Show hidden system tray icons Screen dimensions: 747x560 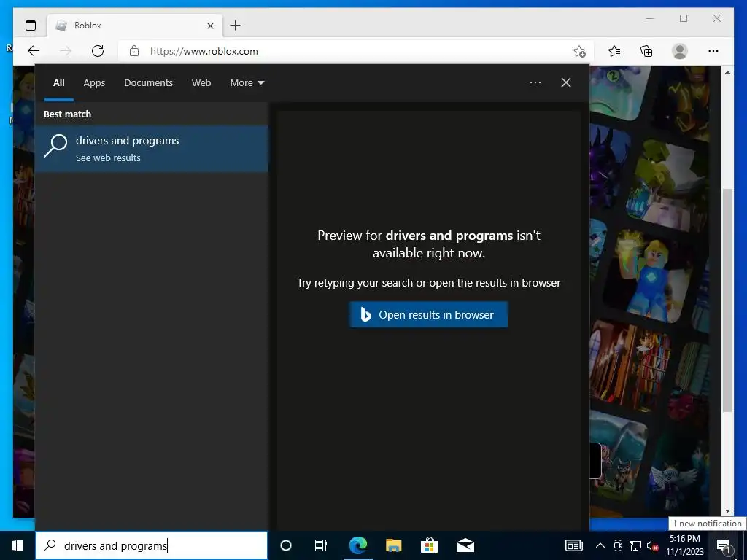tap(600, 545)
